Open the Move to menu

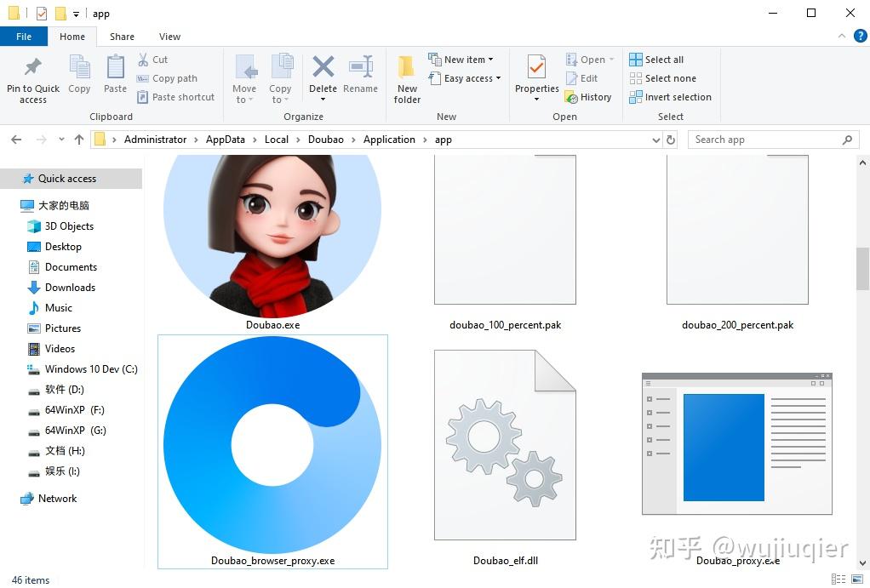[244, 79]
